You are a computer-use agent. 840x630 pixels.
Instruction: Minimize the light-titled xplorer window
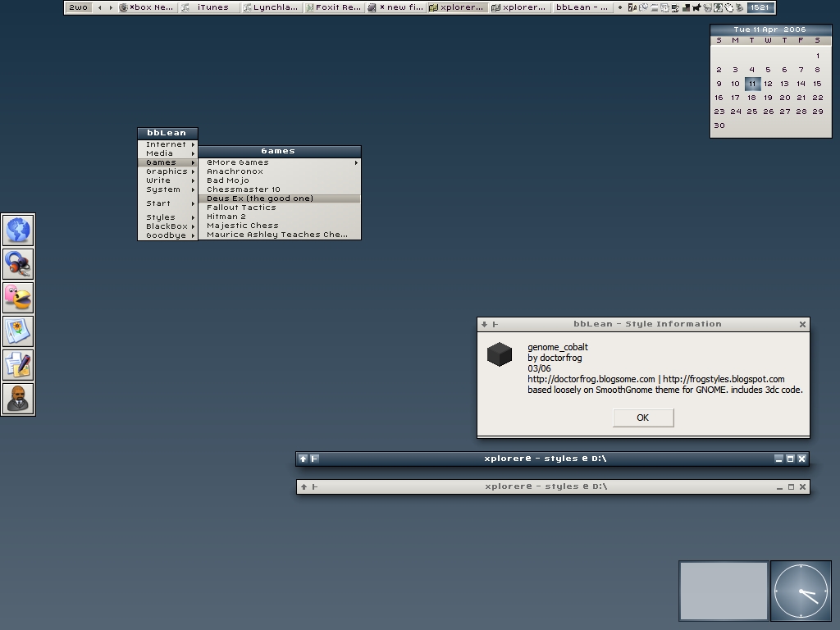pyautogui.click(x=779, y=487)
